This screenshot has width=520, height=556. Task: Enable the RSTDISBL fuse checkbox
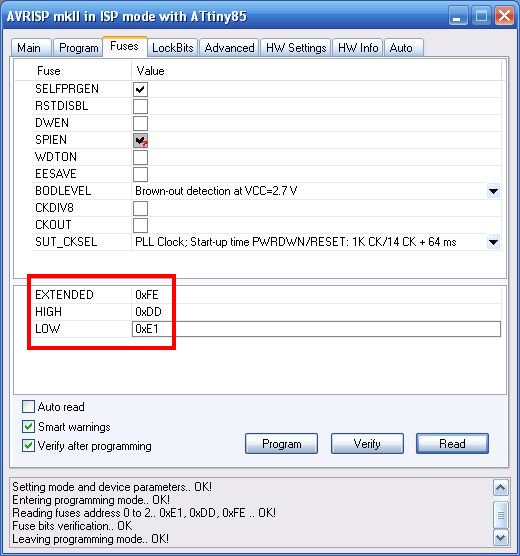point(140,106)
